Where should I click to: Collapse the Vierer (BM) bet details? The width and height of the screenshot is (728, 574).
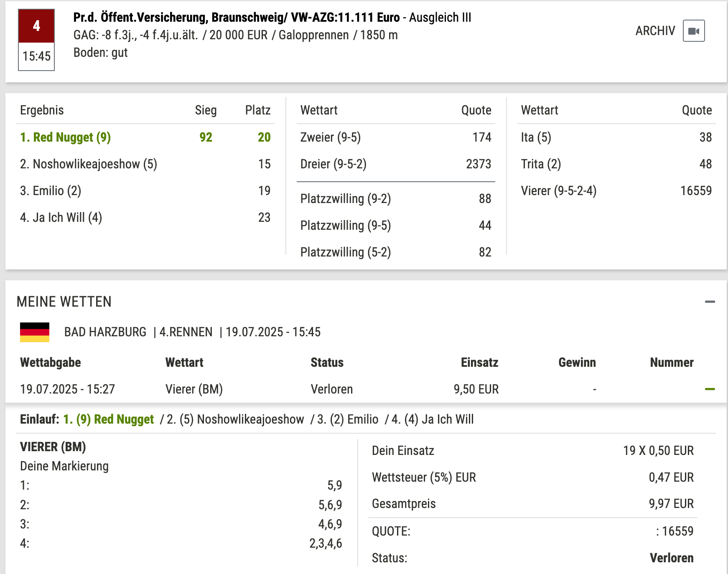(710, 389)
